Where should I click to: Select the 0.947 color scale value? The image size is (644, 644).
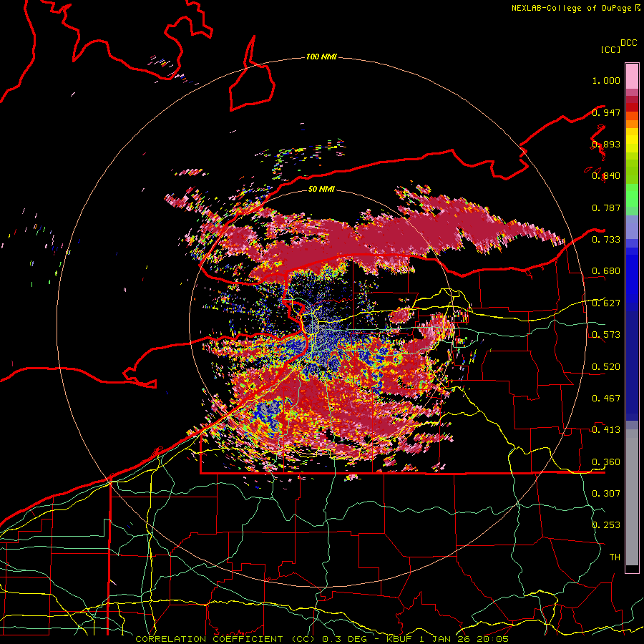pos(606,112)
